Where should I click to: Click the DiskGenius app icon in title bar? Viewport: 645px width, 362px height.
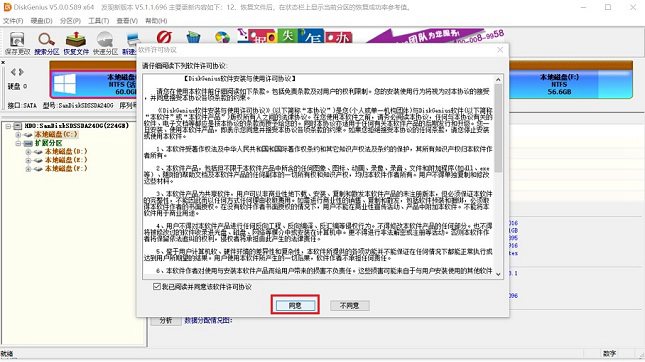[x=7, y=7]
